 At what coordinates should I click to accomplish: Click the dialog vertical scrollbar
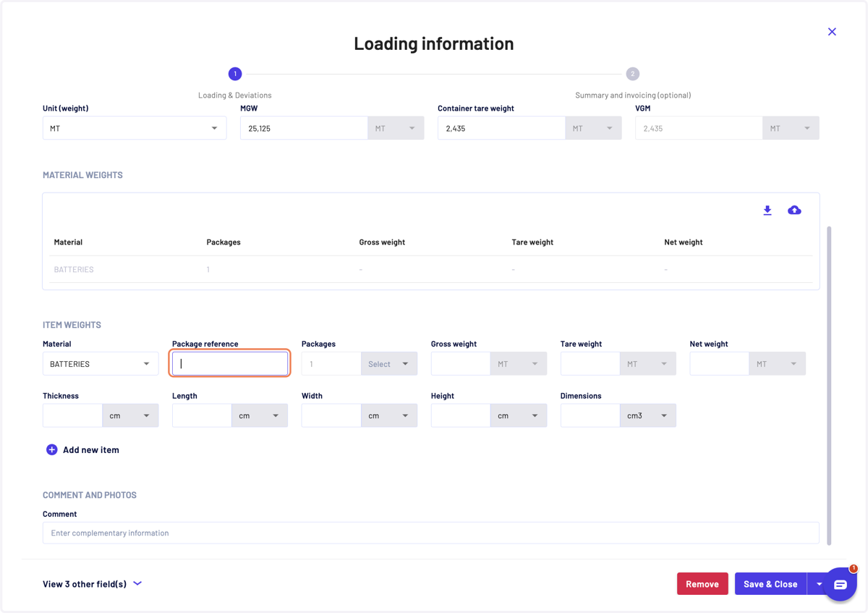829,385
